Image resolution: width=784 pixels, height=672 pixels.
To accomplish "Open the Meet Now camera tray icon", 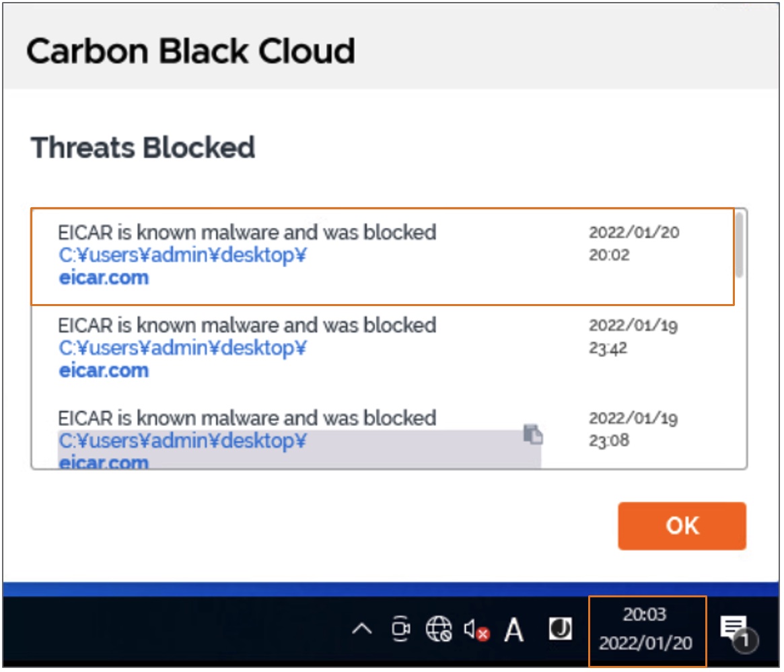I will click(x=400, y=630).
